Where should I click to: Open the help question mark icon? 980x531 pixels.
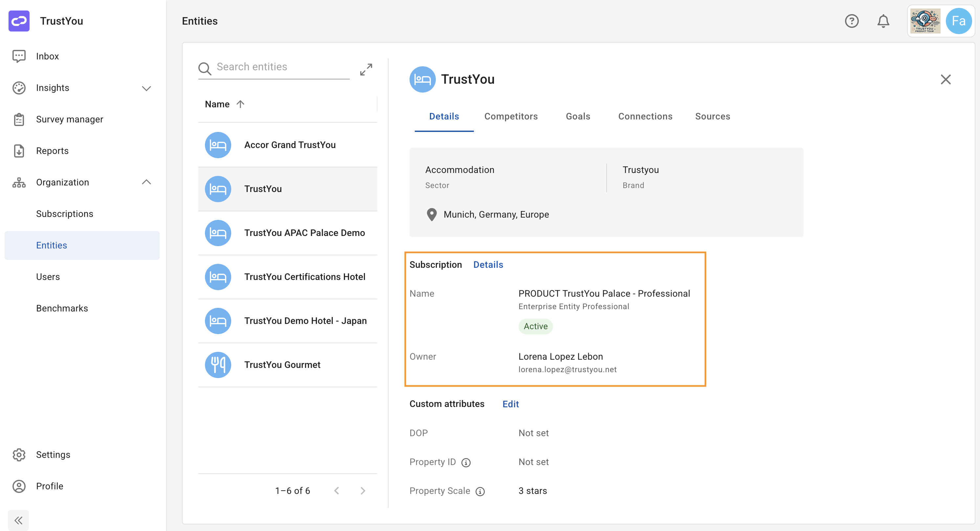click(851, 21)
